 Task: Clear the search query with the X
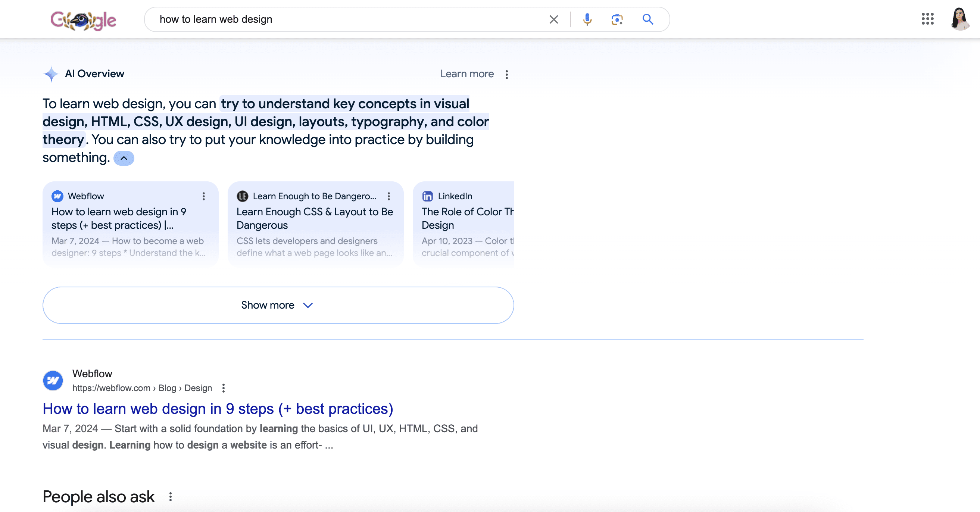(x=553, y=19)
